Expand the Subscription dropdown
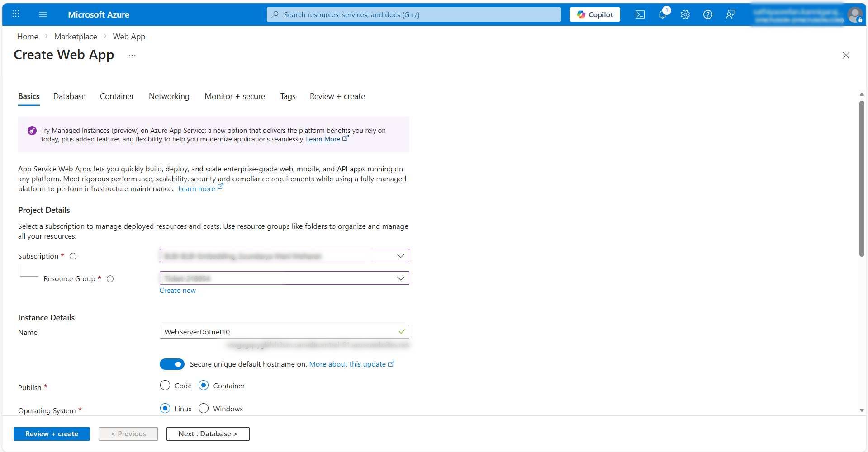The height and width of the screenshot is (452, 868). pos(284,256)
